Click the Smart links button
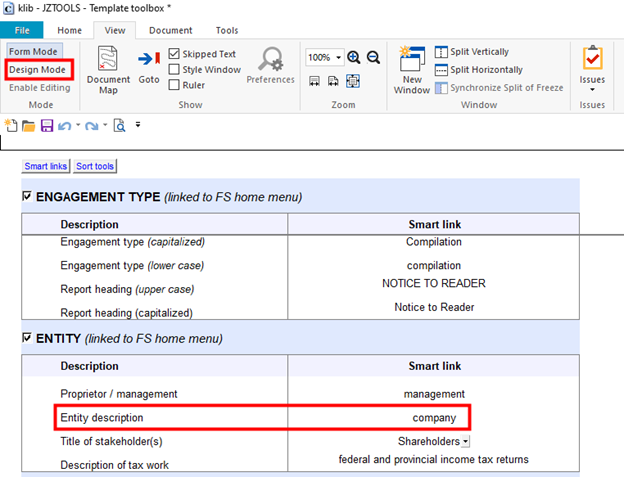Viewport: 624px width, 477px height. pos(46,166)
